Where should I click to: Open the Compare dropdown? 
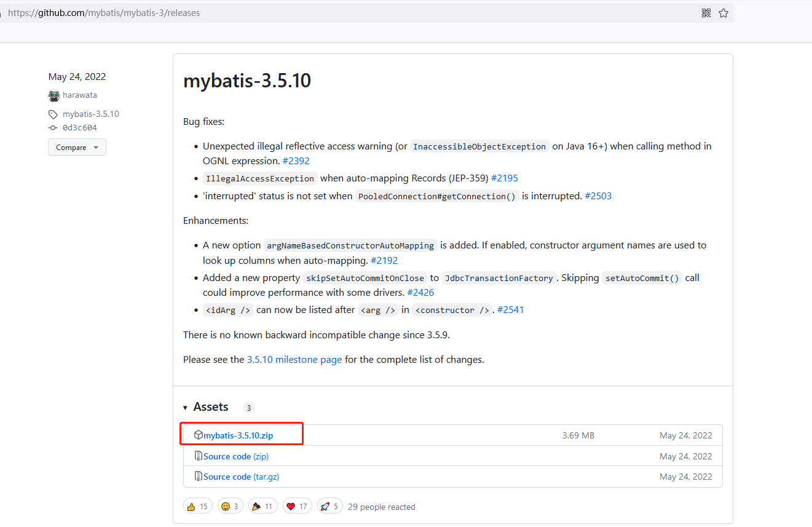point(77,147)
